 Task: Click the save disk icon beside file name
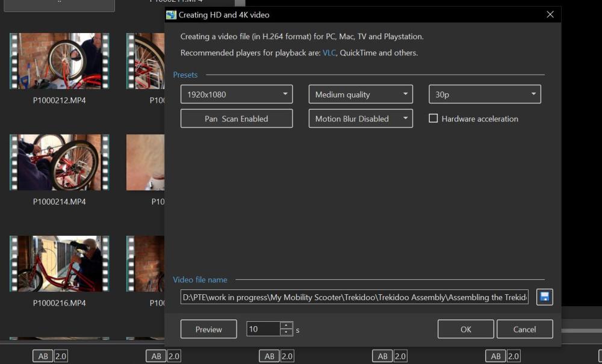(544, 297)
